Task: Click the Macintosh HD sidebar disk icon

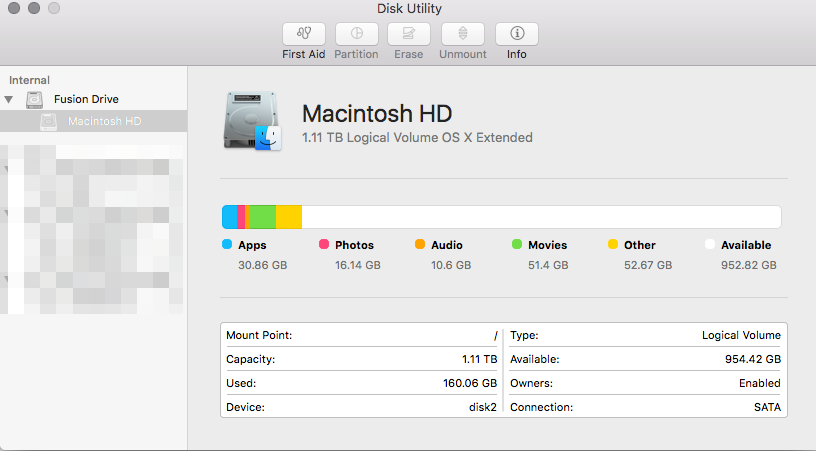Action: tap(48, 121)
